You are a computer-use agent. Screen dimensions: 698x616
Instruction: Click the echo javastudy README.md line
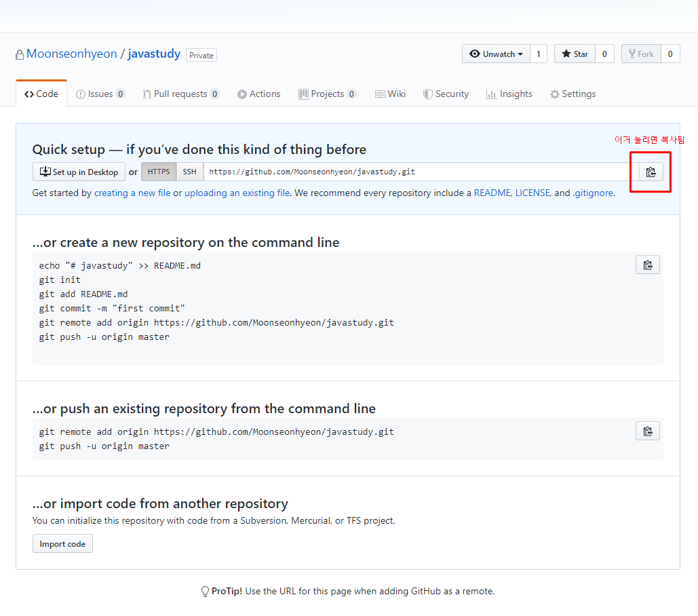pos(120,266)
